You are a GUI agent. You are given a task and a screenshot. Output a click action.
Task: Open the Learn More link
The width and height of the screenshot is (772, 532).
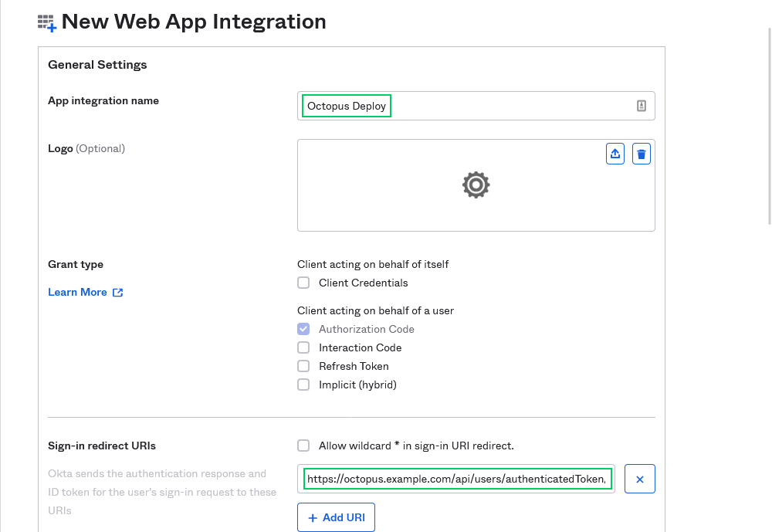tap(77, 292)
